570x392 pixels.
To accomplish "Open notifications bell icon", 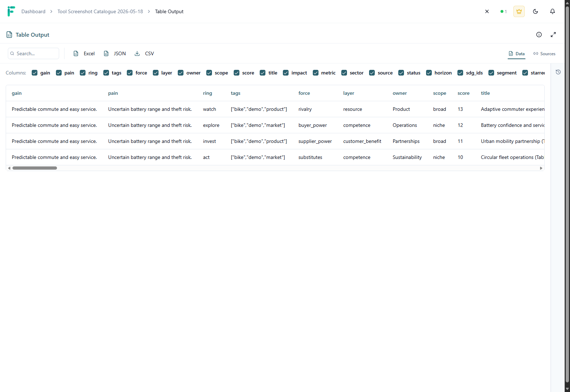I will [x=553, y=11].
